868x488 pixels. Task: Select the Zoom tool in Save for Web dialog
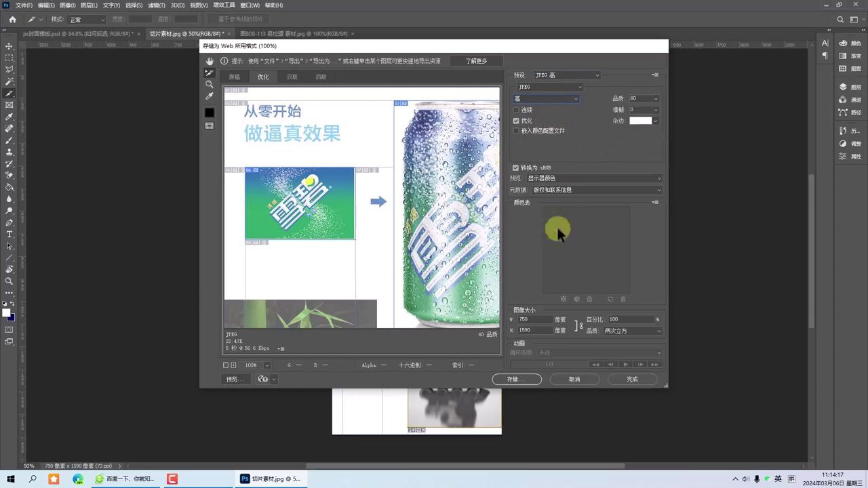210,85
